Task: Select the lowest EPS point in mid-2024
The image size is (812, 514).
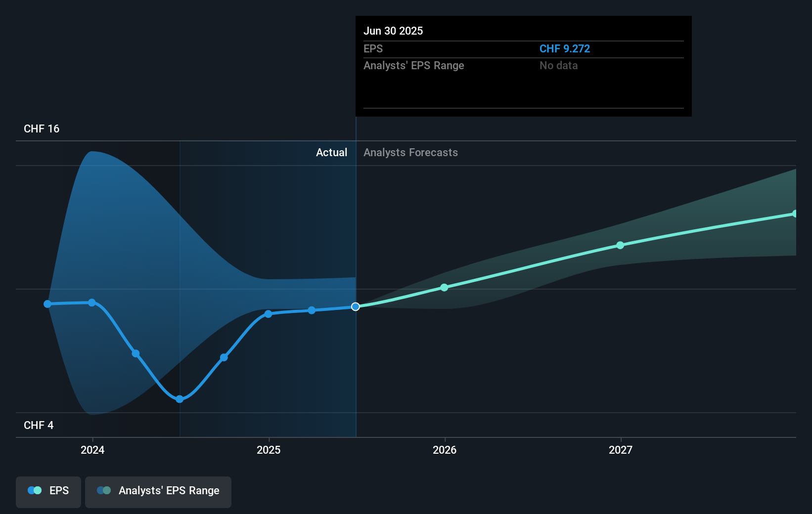Action: tap(180, 399)
